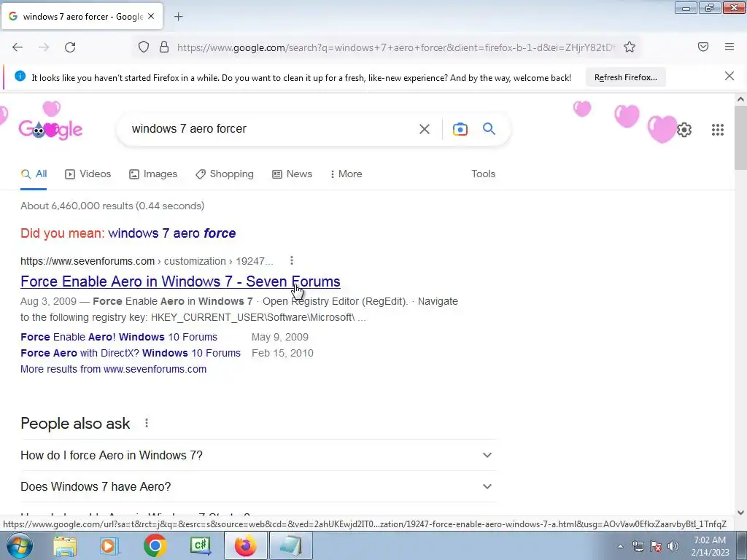Open the More search categories menu
This screenshot has height=560, width=747.
tap(347, 174)
